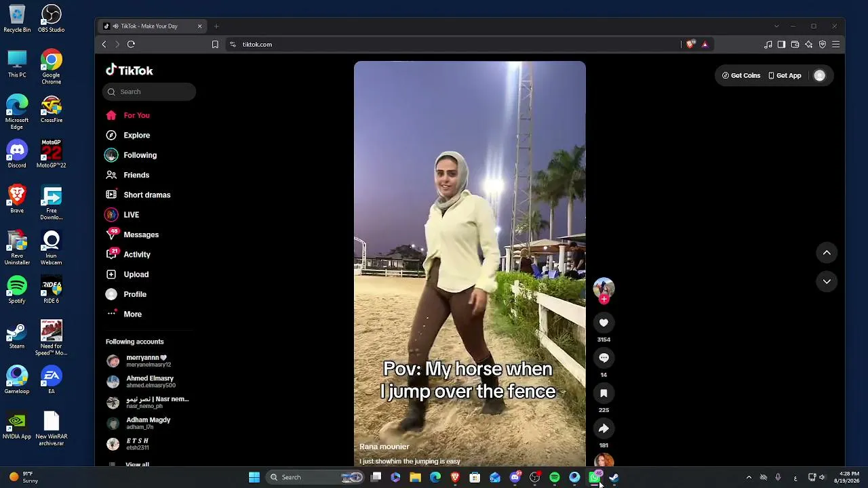Click the TikTok search field
This screenshot has width=868, height=488.
pos(149,91)
